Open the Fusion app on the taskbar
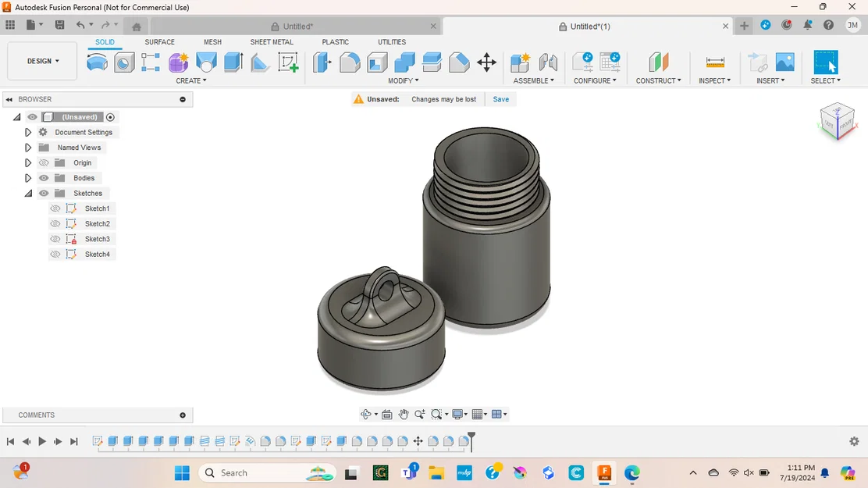Screen dimensions: 868x488 coord(604,473)
